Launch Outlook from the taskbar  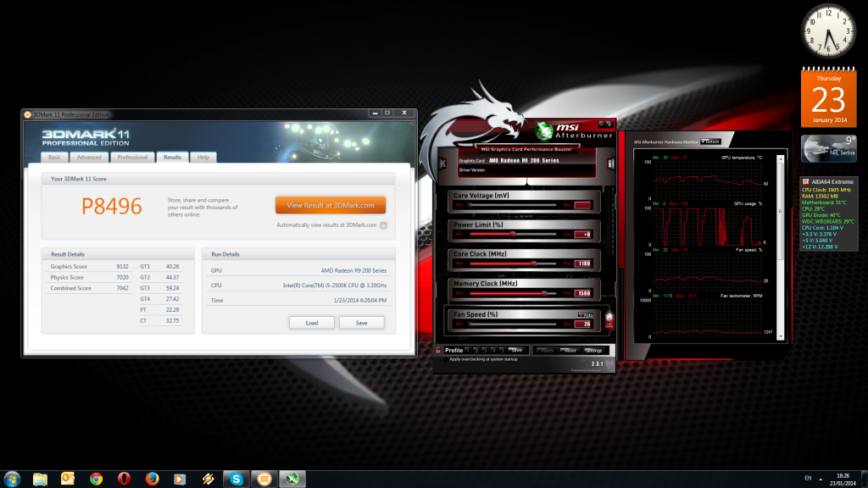(68, 479)
